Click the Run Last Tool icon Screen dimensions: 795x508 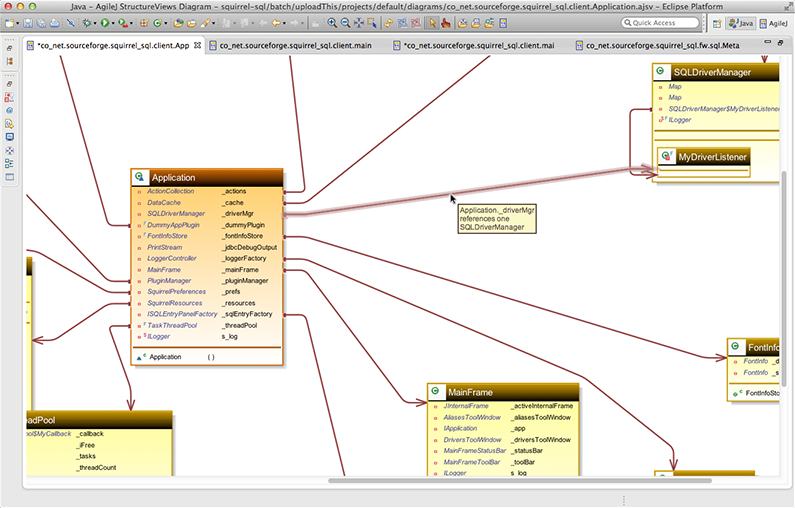(x=123, y=23)
